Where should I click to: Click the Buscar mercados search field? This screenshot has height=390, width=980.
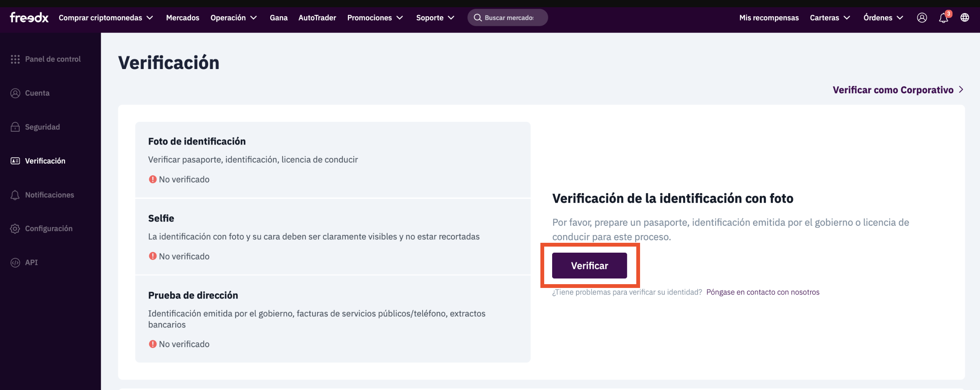(x=509, y=17)
